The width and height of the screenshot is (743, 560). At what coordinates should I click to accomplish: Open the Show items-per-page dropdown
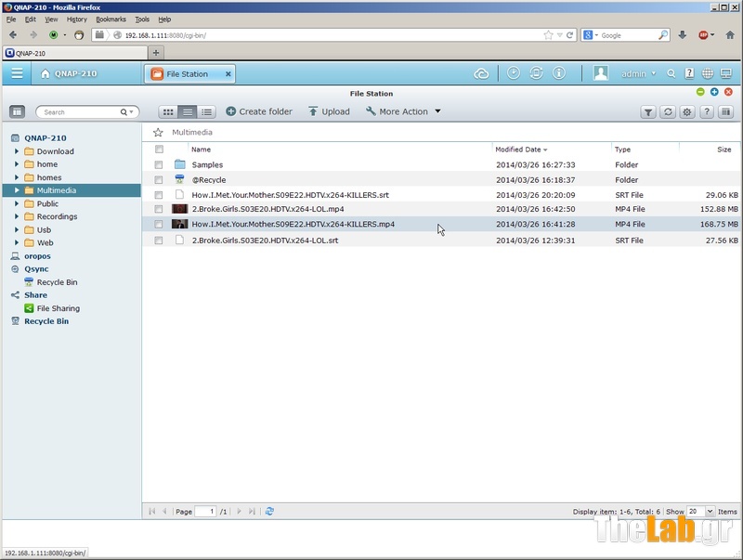point(710,511)
